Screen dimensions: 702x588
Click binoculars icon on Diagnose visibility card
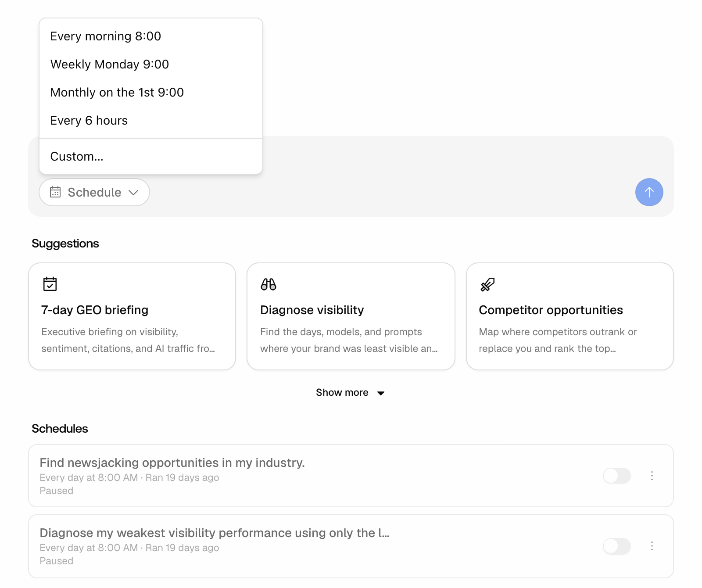pos(269,284)
